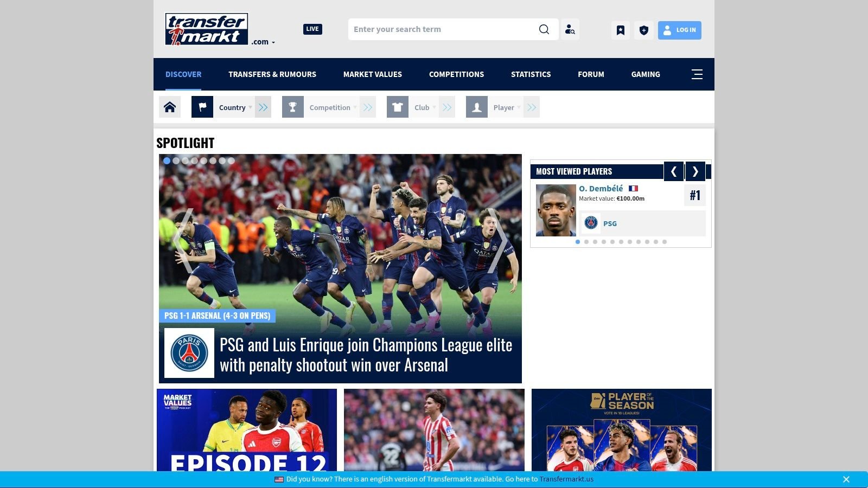Open Market Values Episode 12 thumbnail
868x488 pixels.
247,430
